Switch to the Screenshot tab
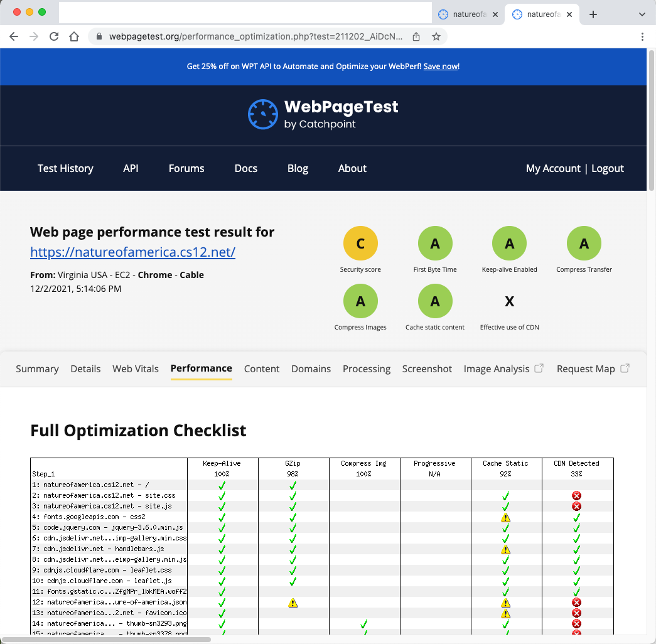This screenshot has width=656, height=644. [427, 368]
